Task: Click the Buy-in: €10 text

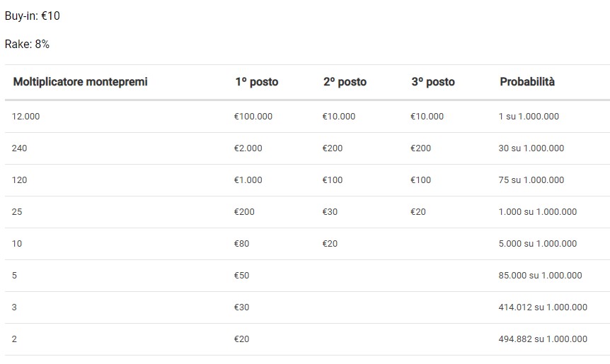Action: point(33,16)
